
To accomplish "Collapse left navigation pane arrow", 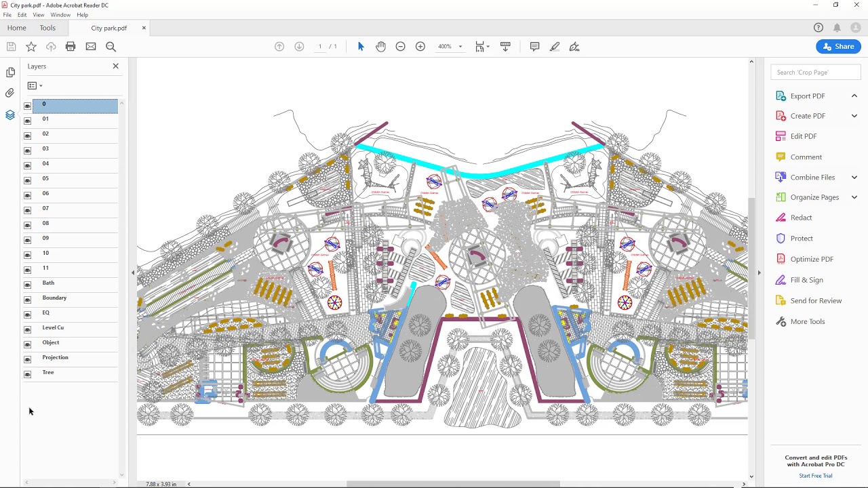I will (x=133, y=272).
